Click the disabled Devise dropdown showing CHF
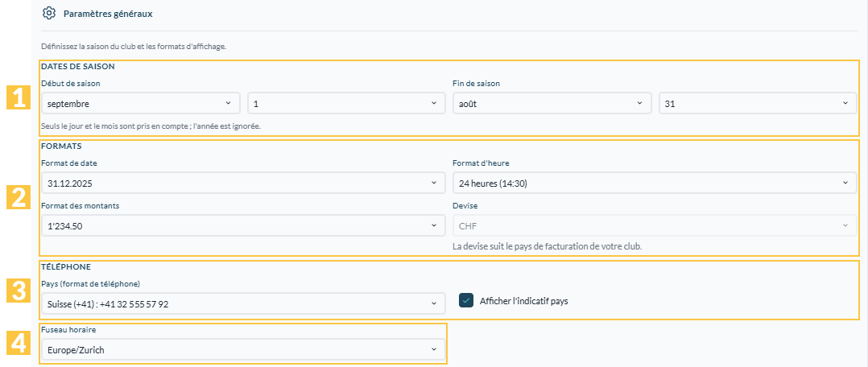This screenshot has width=868, height=367. point(655,225)
